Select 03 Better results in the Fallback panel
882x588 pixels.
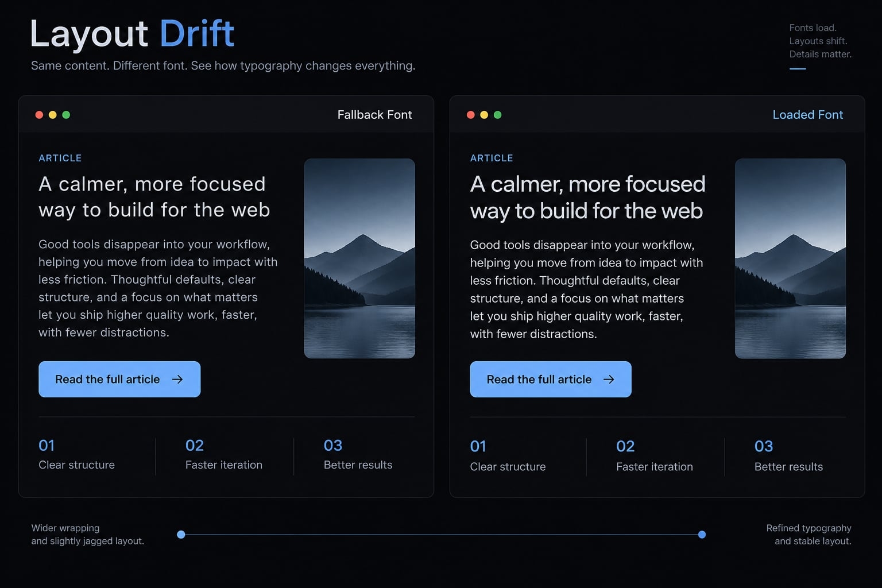pos(358,455)
